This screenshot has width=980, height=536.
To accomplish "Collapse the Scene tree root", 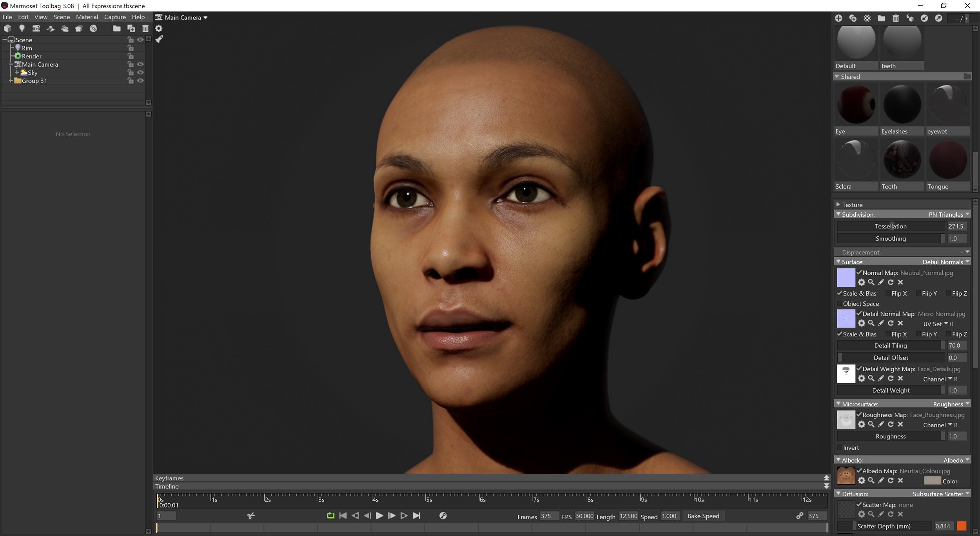I will pyautogui.click(x=5, y=40).
